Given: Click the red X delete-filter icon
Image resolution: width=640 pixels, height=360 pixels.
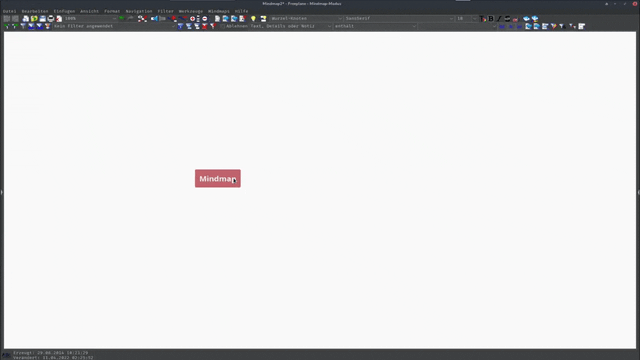Looking at the screenshot, I should click(x=204, y=26).
